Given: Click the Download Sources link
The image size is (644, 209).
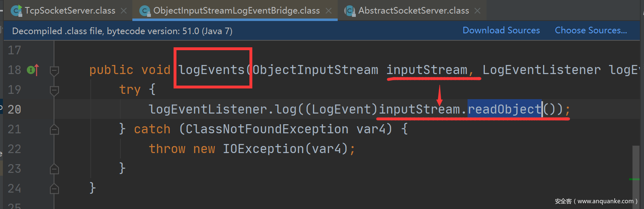Looking at the screenshot, I should tap(501, 30).
